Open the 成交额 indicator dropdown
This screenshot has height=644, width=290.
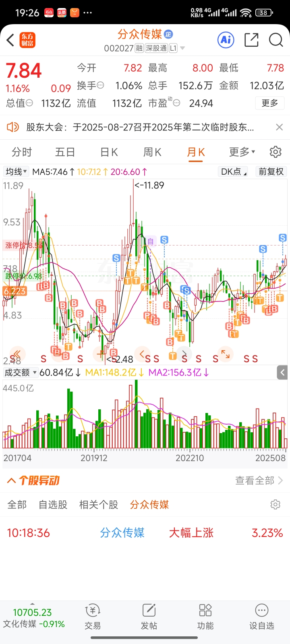click(x=21, y=373)
